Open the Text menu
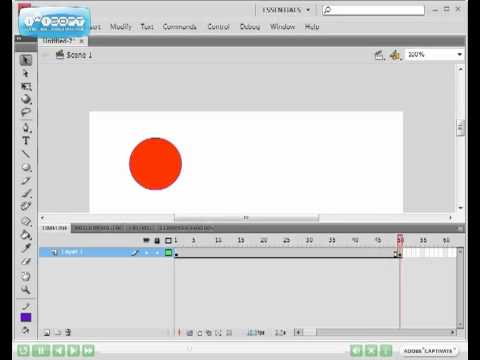 click(147, 27)
